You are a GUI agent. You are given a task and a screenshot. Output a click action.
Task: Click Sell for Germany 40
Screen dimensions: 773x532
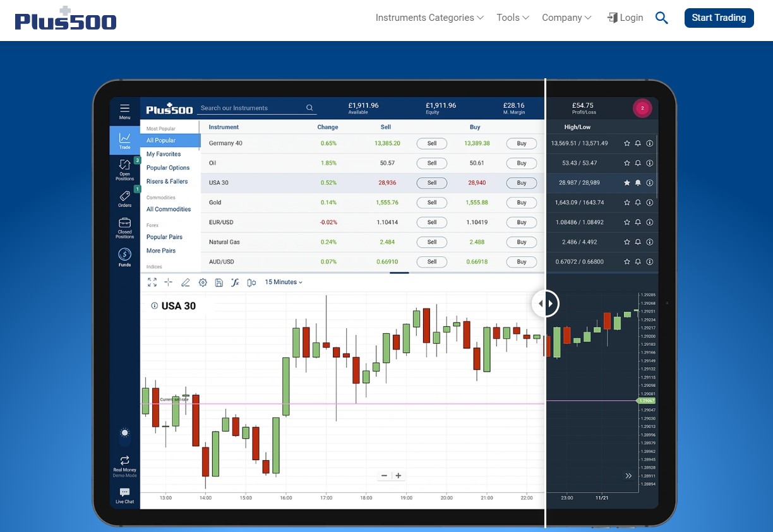[x=432, y=143]
